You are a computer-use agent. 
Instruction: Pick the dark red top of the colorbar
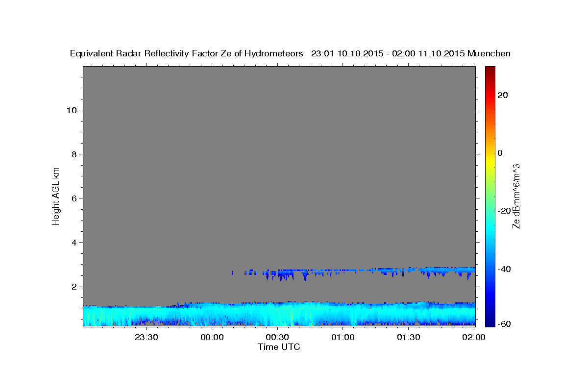490,70
